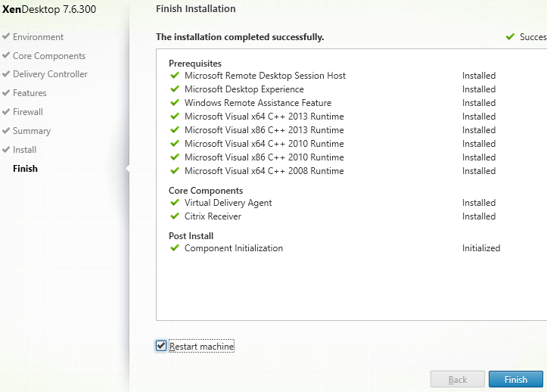Click 'Microsoft Visual x86 C++ 2013 Runtime' text

coord(264,130)
